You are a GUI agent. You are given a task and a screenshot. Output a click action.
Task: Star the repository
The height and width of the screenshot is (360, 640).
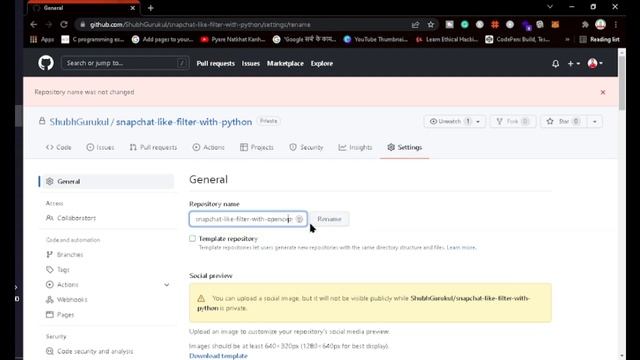[564, 121]
